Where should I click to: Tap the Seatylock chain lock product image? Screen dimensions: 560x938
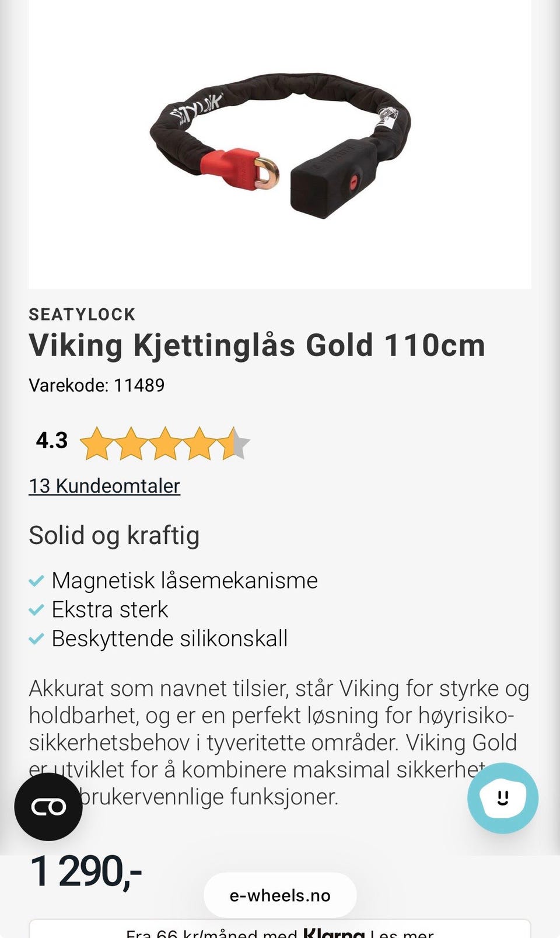[280, 146]
